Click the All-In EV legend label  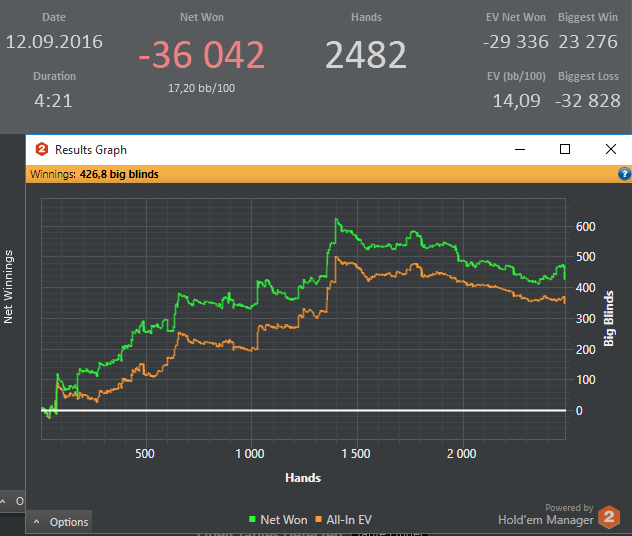[x=349, y=520]
